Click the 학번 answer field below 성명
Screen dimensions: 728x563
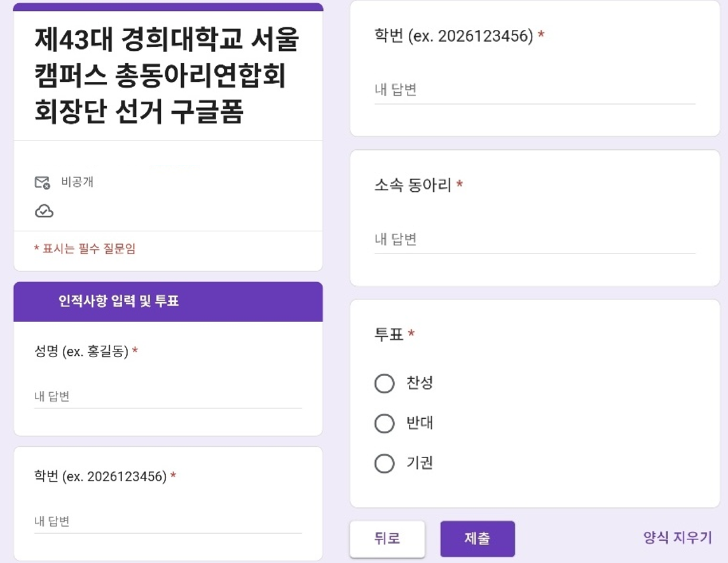click(168, 522)
